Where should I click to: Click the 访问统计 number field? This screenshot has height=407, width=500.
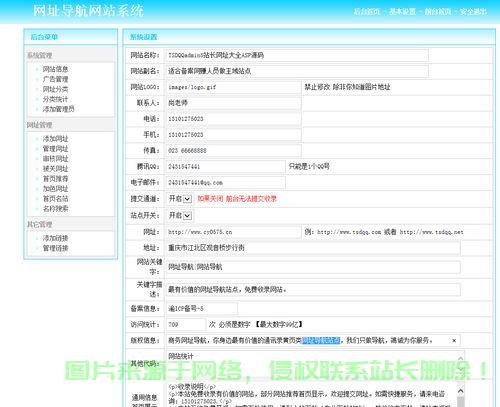pos(186,324)
